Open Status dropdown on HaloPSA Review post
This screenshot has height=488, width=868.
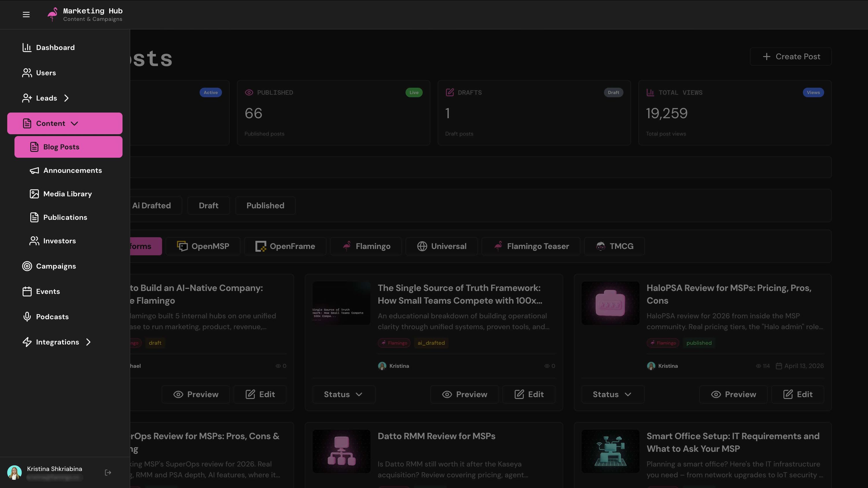click(x=613, y=394)
